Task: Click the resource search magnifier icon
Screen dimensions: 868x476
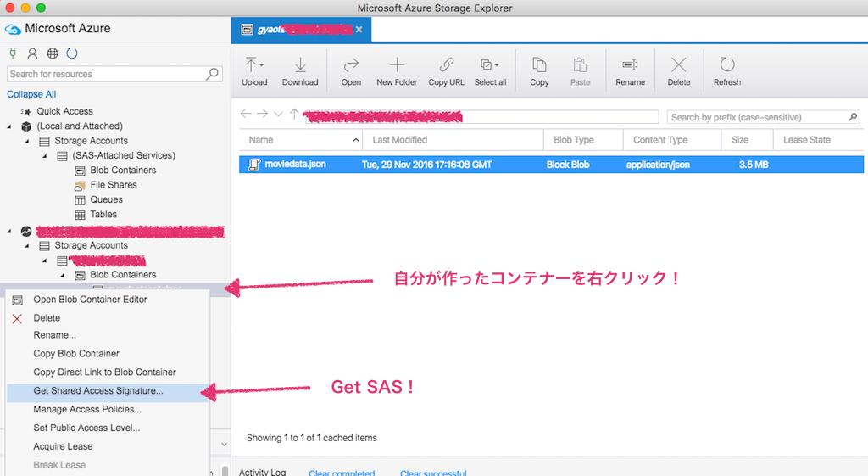Action: click(x=212, y=74)
